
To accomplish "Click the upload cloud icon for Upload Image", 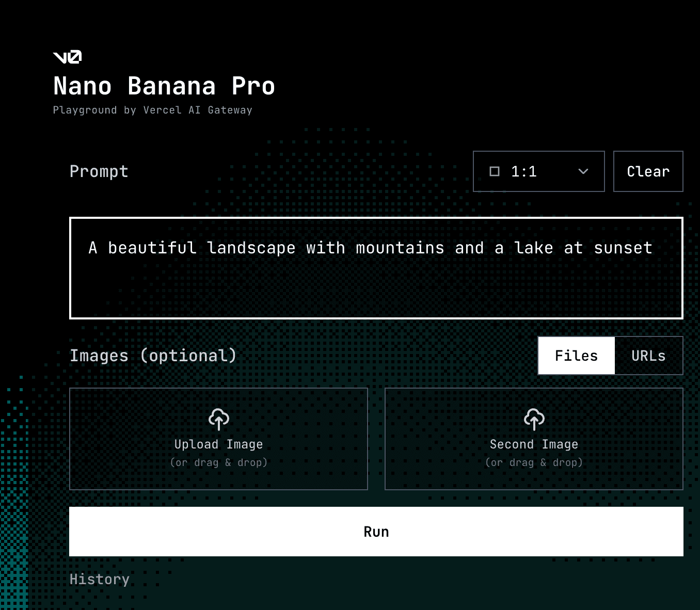I will (x=218, y=419).
